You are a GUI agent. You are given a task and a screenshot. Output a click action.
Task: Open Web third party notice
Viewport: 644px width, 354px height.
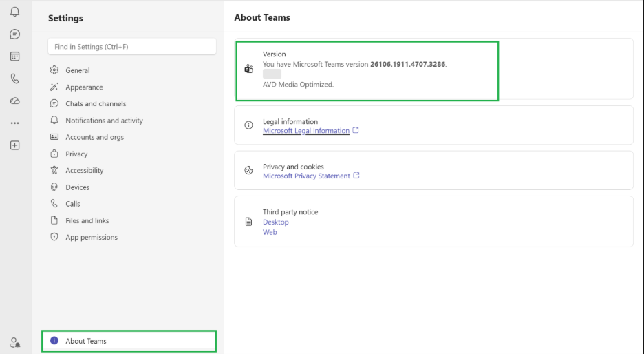(270, 232)
